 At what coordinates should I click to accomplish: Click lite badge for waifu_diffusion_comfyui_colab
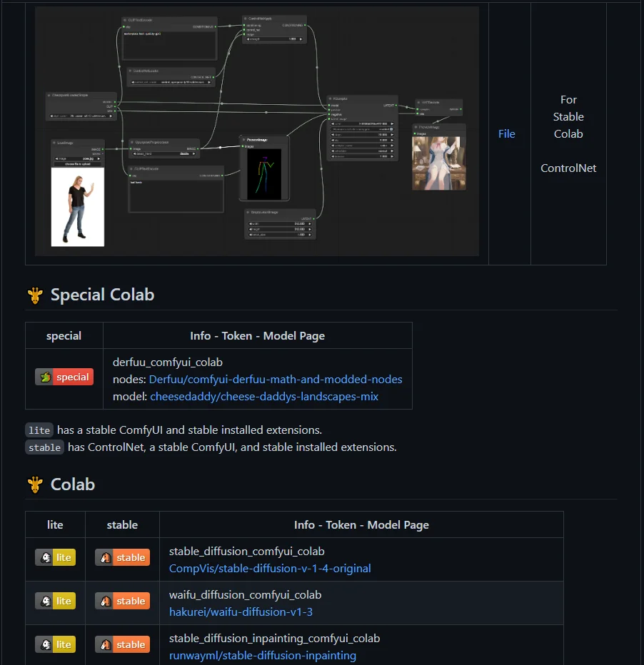coord(55,601)
